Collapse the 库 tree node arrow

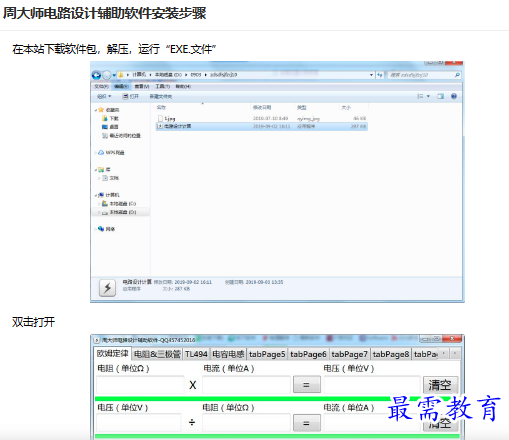[96, 170]
